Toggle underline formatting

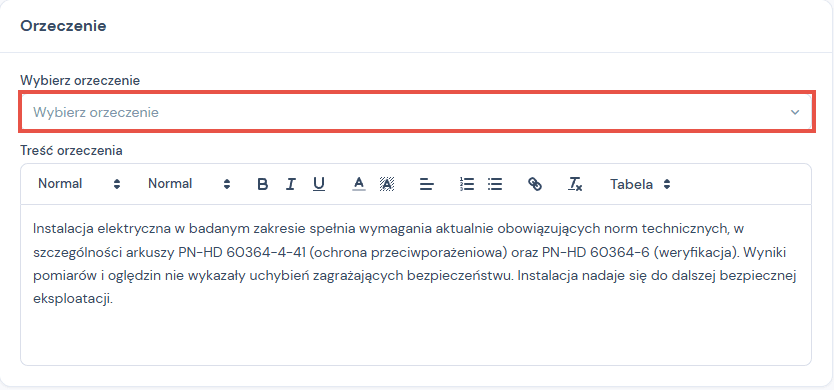319,184
